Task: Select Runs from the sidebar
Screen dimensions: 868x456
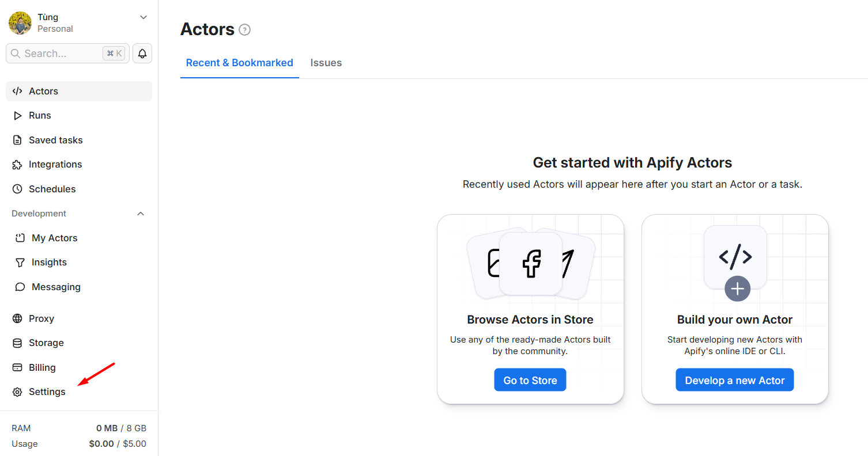Action: point(40,115)
